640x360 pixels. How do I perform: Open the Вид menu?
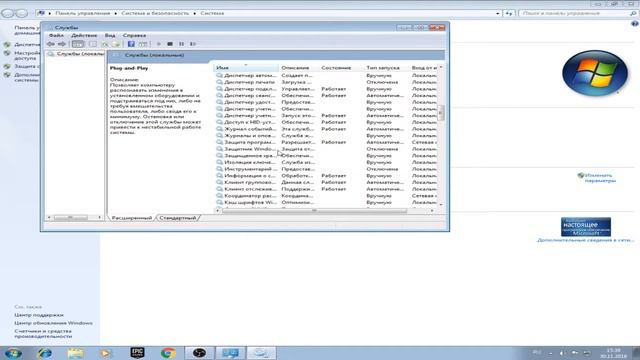(110, 36)
